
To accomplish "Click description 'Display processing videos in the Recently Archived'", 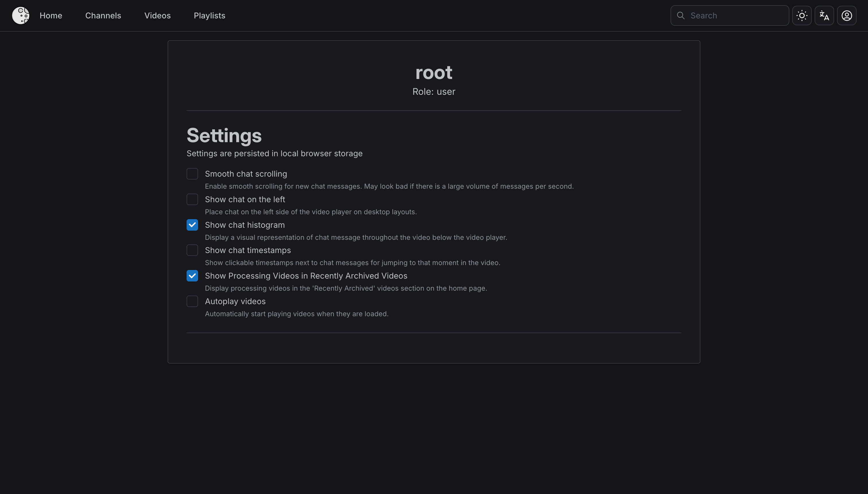I will [346, 288].
